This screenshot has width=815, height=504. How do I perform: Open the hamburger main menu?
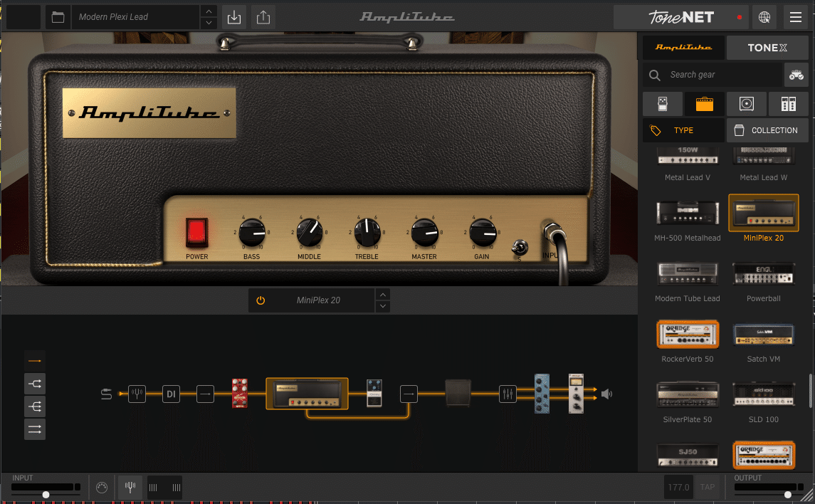click(x=795, y=17)
